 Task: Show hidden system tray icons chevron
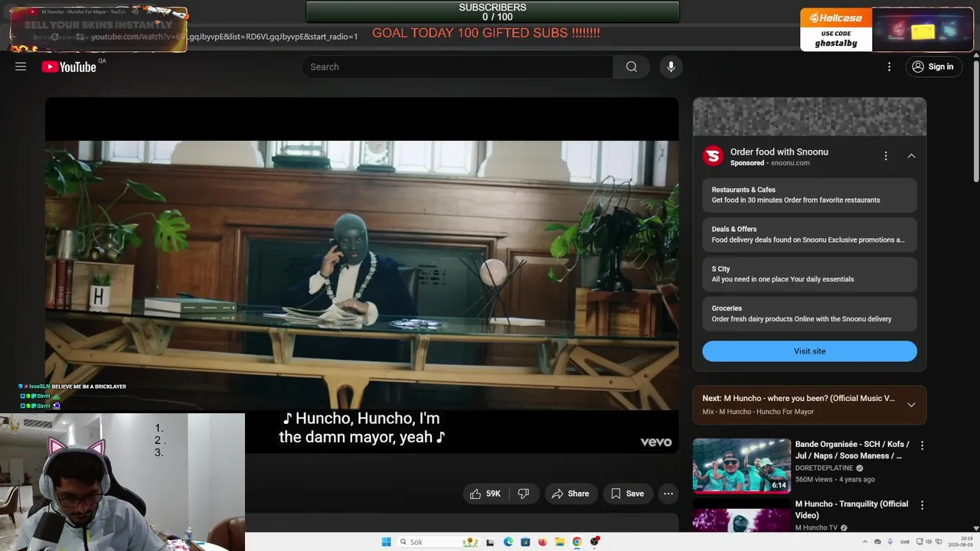(865, 542)
